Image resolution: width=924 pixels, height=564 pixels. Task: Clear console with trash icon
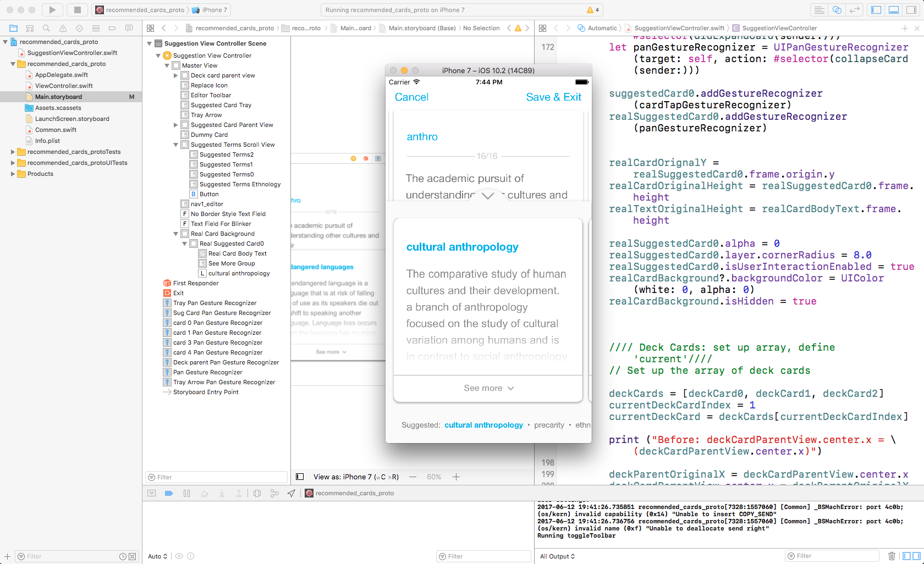pos(892,556)
